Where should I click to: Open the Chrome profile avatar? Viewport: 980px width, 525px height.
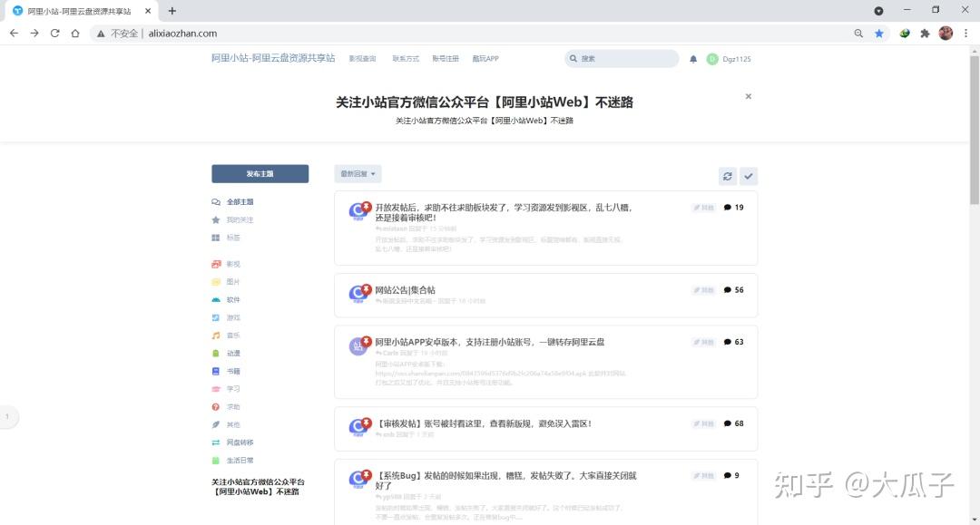(946, 33)
